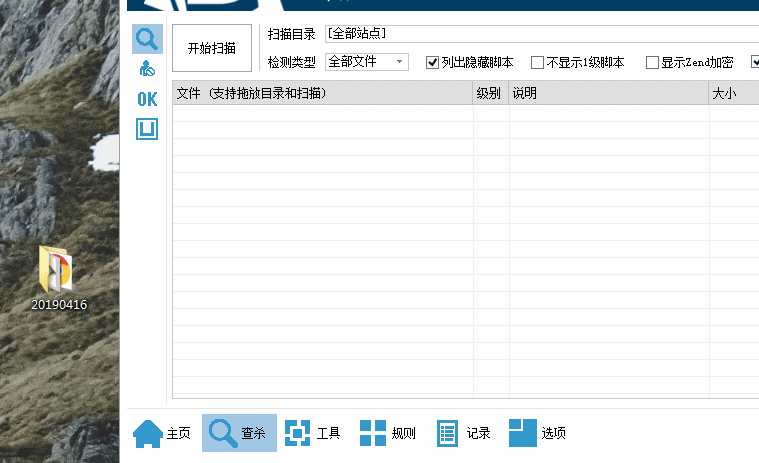Sort by the 文件 column header

[322, 94]
